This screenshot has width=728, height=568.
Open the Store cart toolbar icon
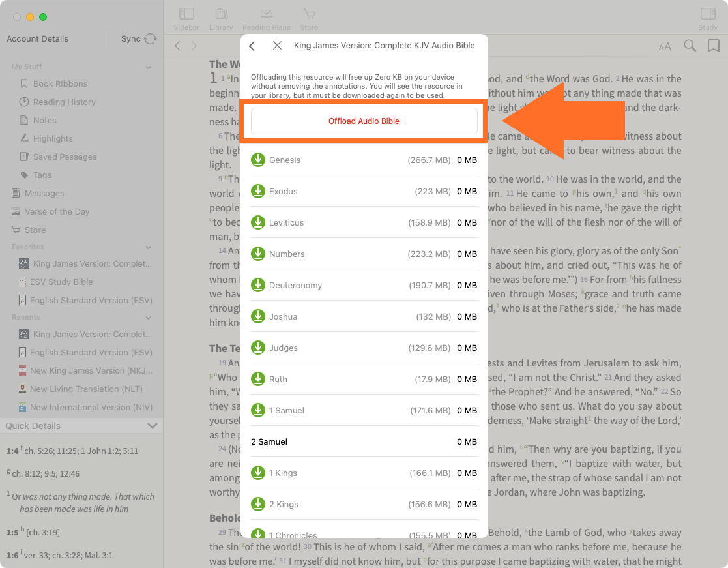point(309,14)
